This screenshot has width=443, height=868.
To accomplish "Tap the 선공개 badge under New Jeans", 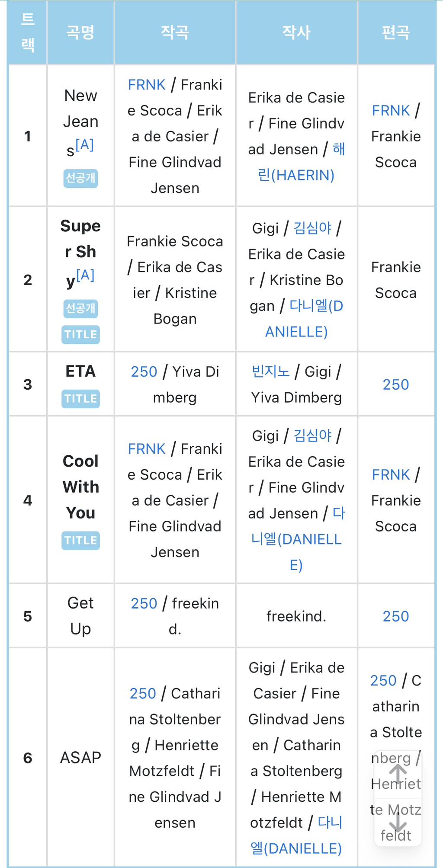I will point(80,178).
